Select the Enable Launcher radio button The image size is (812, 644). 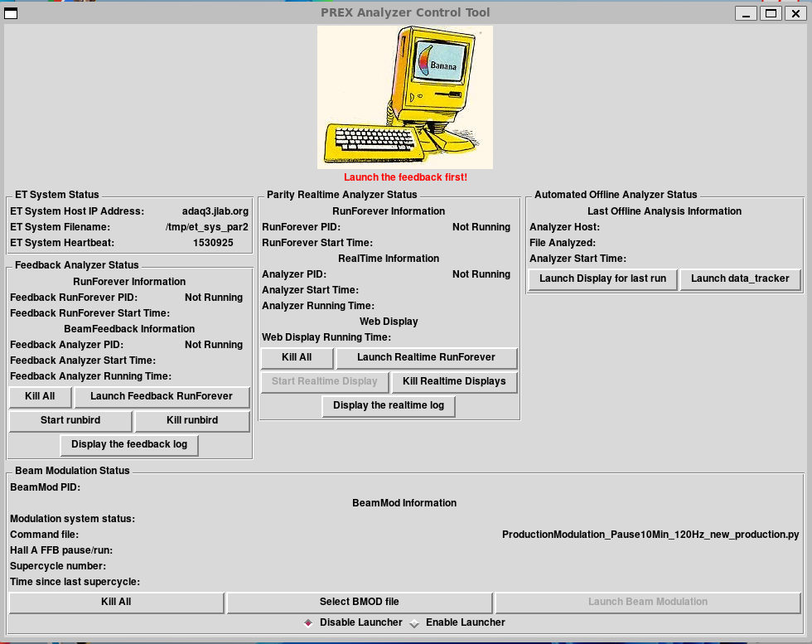click(x=415, y=623)
